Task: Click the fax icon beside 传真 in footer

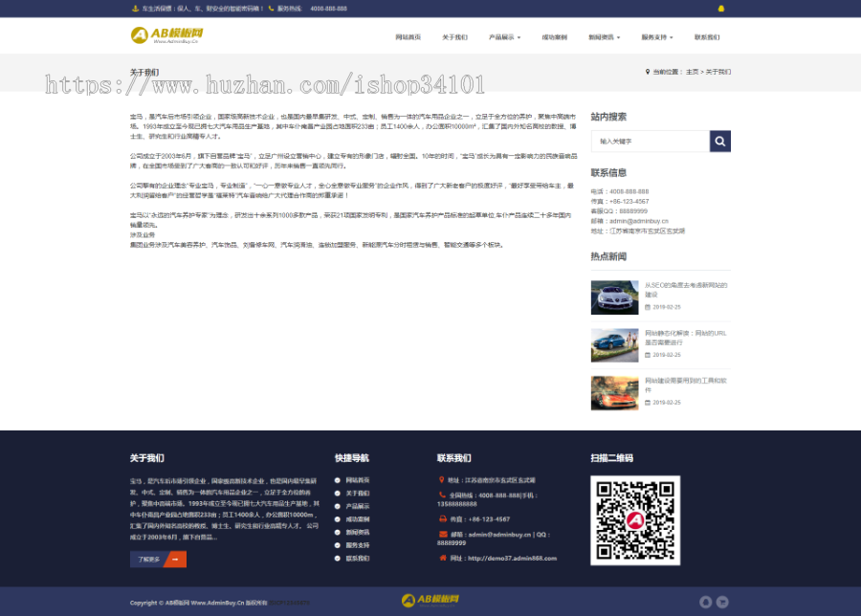Action: pos(443,518)
